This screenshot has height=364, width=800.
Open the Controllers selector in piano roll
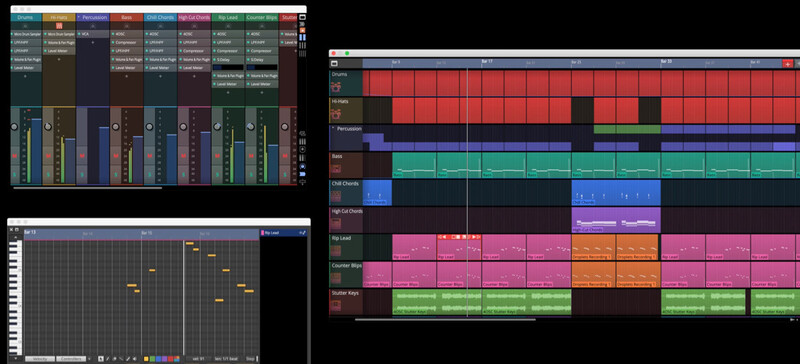71,359
